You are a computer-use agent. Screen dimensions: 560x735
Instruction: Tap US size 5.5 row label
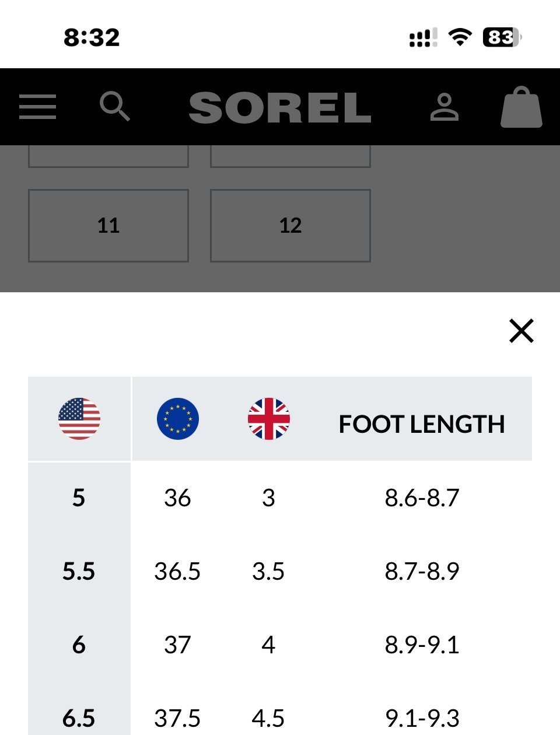[x=79, y=571]
